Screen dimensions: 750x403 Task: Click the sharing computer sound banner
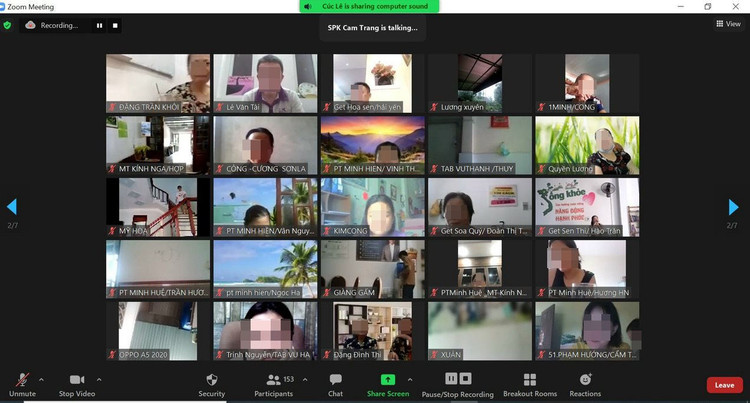tap(369, 6)
